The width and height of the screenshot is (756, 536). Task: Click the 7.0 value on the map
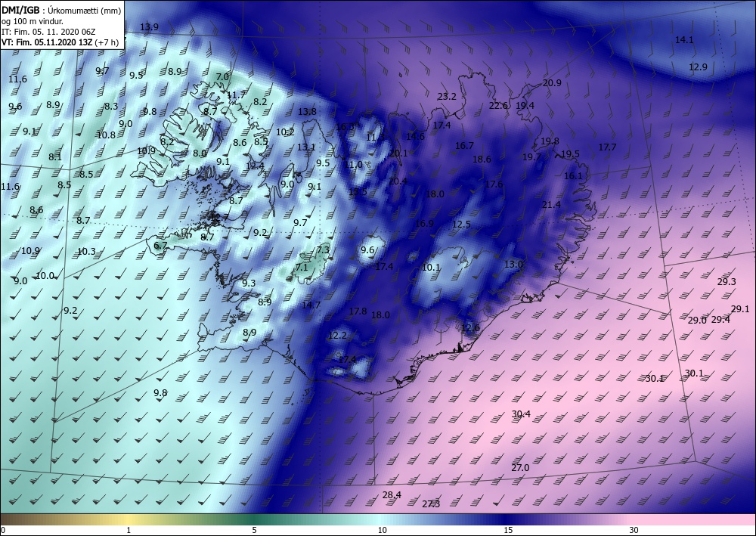pyautogui.click(x=222, y=76)
